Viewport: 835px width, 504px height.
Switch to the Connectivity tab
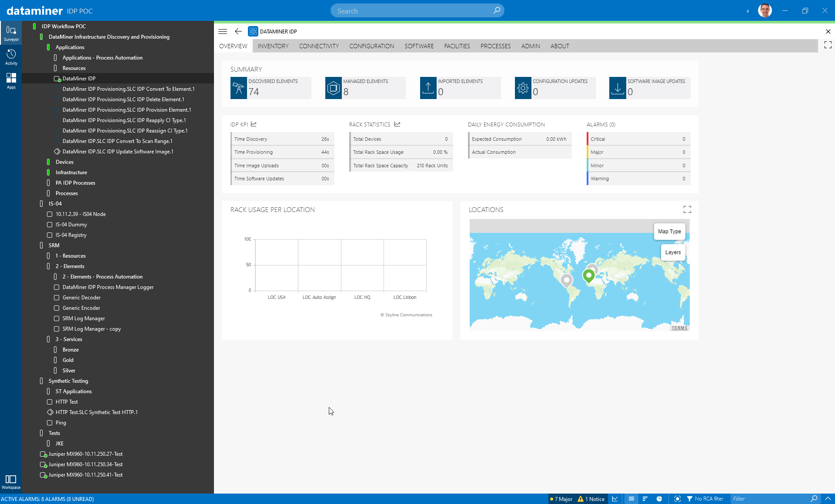(319, 46)
